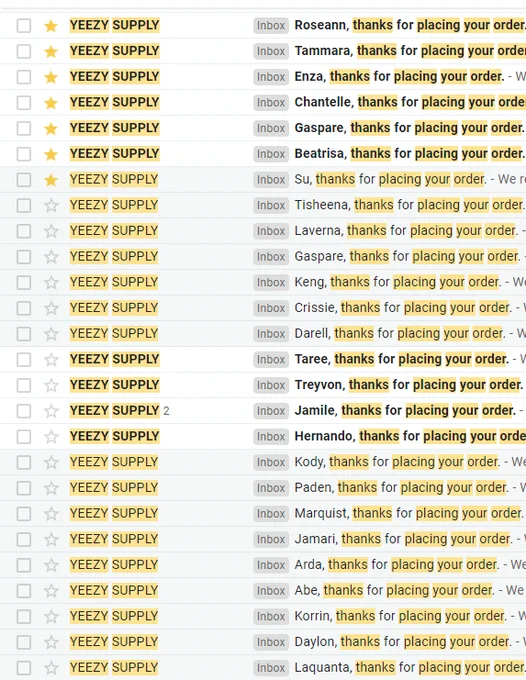Open 'Crissie, thanks for placing your order'
The height and width of the screenshot is (680, 526).
coord(403,308)
